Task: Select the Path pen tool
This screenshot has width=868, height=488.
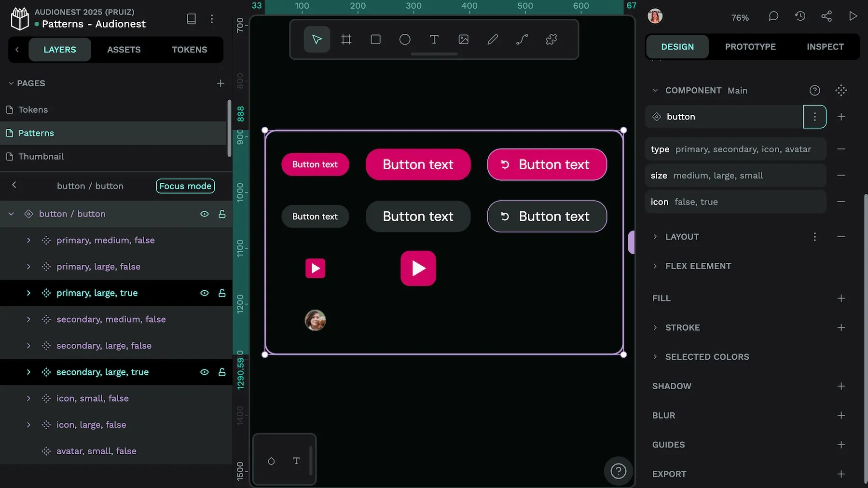Action: pos(522,40)
